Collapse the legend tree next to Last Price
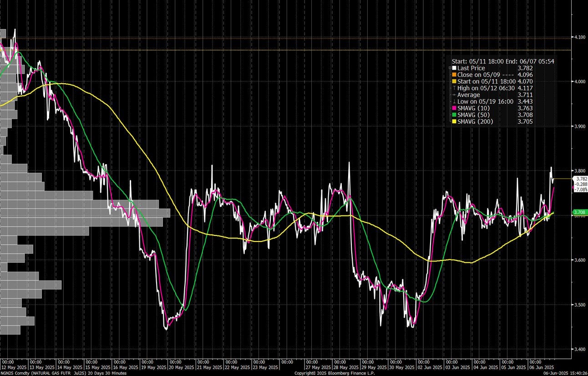Image resolution: width=588 pixels, height=376 pixels. pyautogui.click(x=450, y=68)
